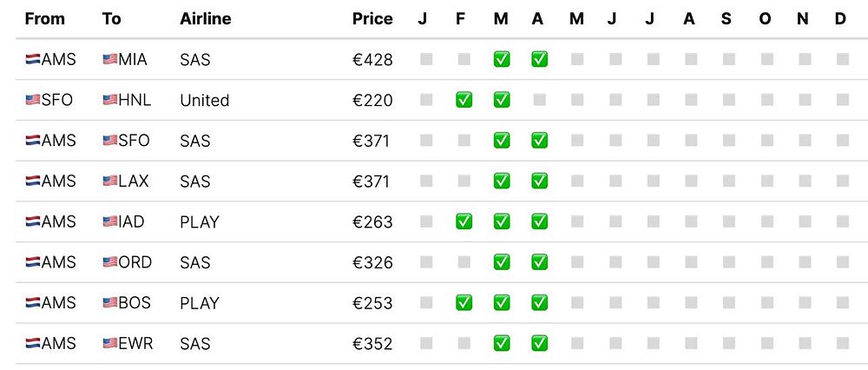
Task: Click the US flag beside HNL
Action: pyautogui.click(x=110, y=100)
